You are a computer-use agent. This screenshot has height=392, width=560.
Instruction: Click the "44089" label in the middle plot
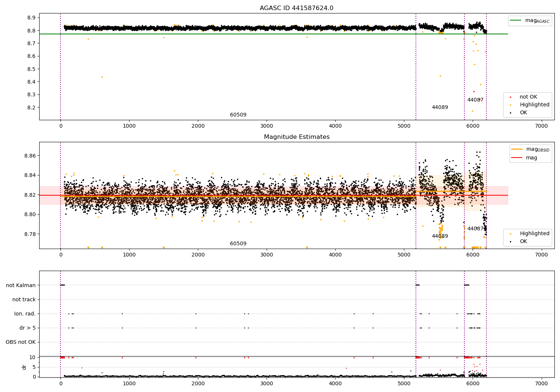pos(440,236)
